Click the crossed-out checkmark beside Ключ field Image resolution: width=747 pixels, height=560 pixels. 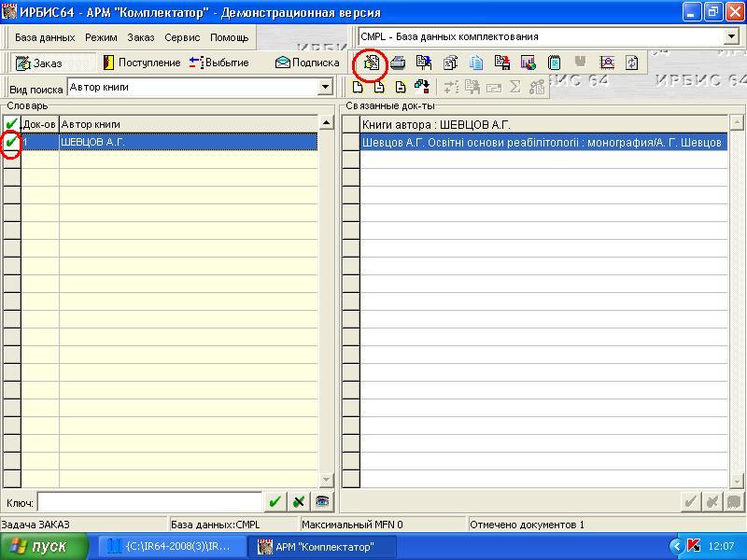298,501
